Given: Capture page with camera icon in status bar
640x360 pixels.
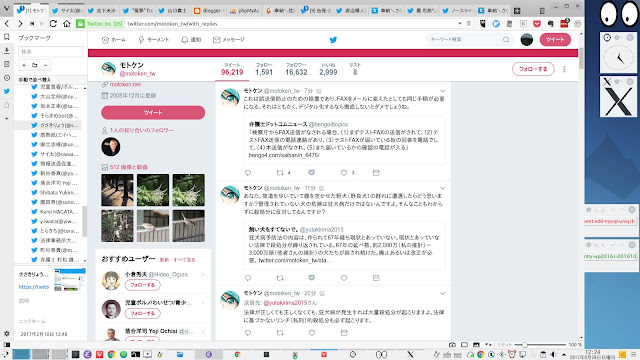Looking at the screenshot, I should point(452,345).
